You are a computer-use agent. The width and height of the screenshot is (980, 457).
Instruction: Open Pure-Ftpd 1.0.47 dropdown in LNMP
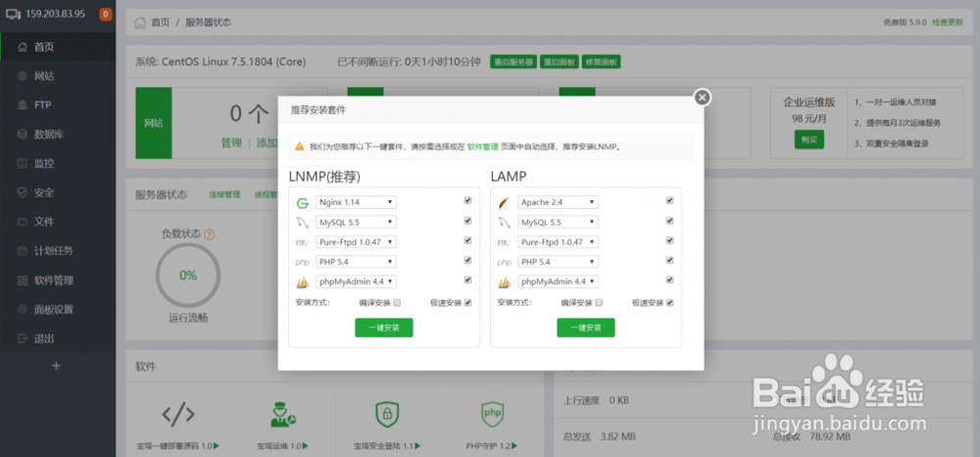[357, 242]
